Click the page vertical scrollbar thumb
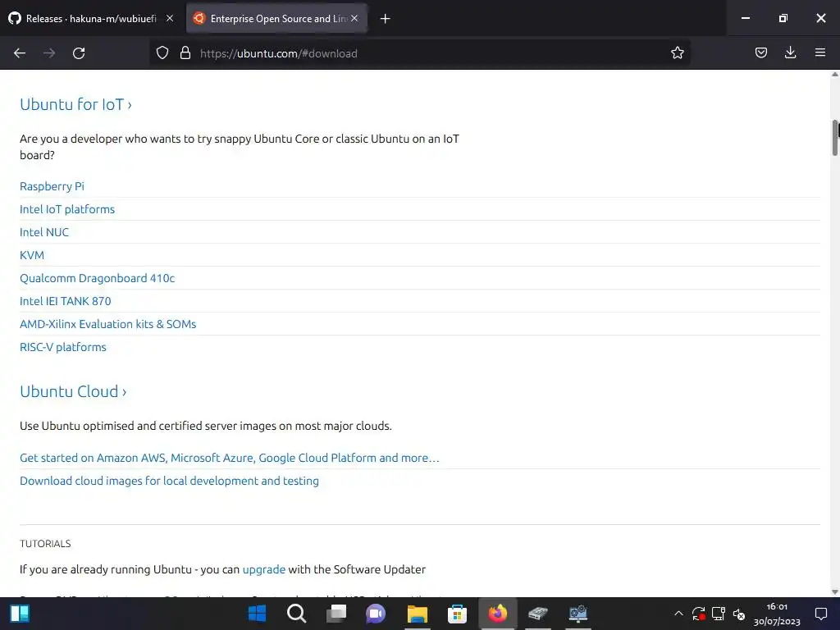 click(835, 138)
